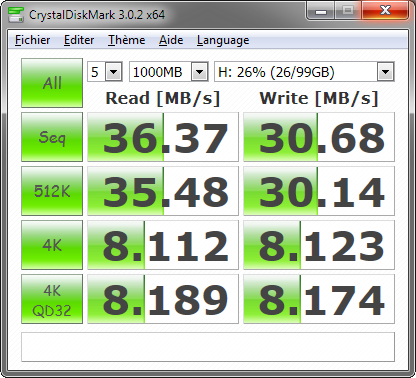This screenshot has height=378, width=416.
Task: Start the Seq benchmark test
Action: (x=52, y=137)
